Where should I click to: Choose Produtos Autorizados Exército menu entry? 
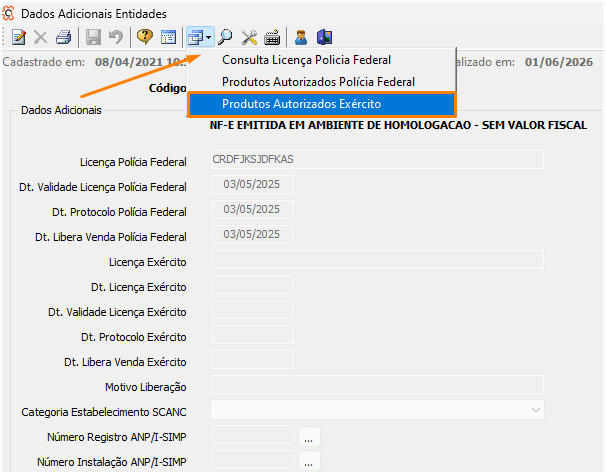[x=322, y=104]
